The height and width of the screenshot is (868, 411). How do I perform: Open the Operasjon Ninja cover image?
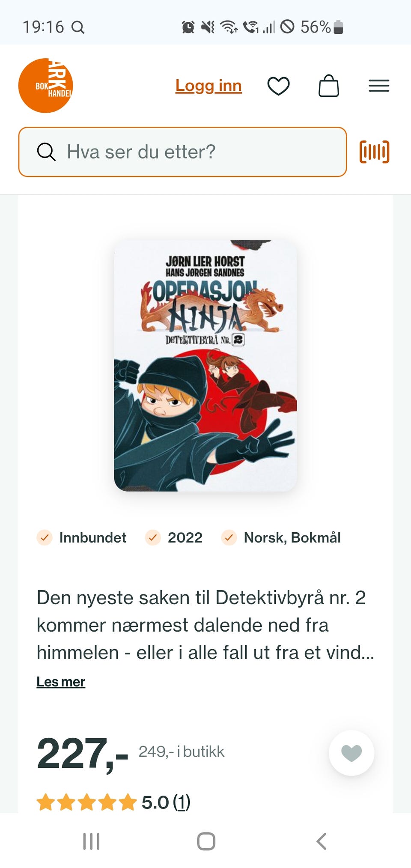pos(205,366)
